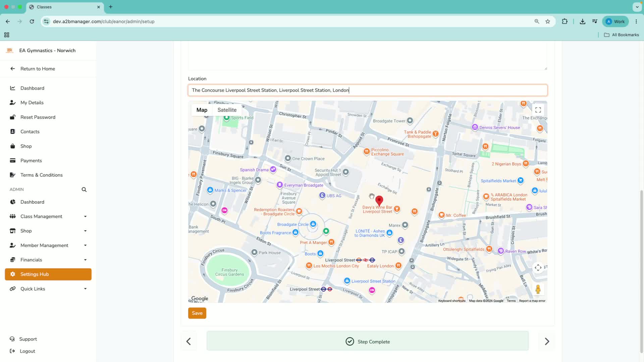The image size is (644, 362).
Task: Click the red location pin marker
Action: tap(379, 201)
